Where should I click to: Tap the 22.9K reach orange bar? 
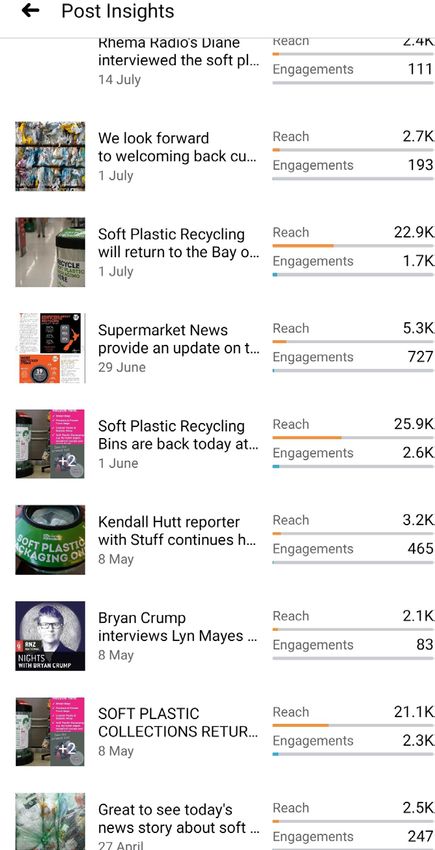303,246
